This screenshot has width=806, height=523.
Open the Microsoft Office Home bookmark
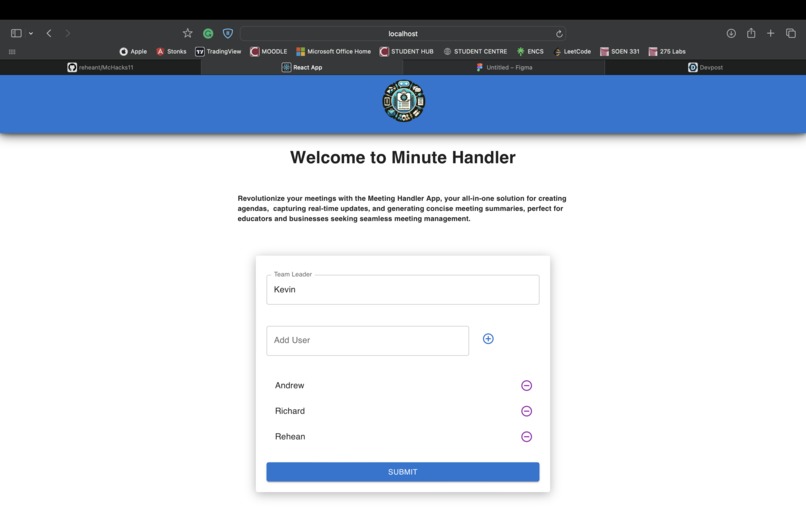[x=334, y=51]
